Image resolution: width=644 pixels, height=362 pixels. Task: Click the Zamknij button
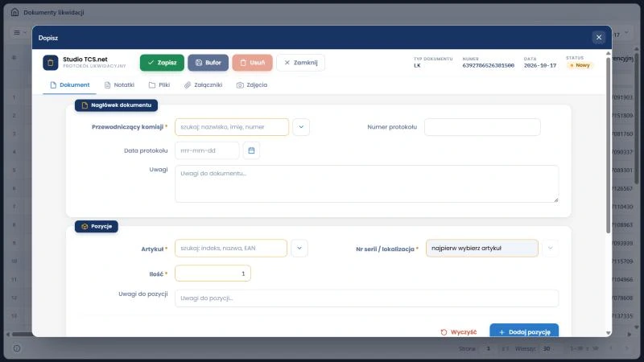pyautogui.click(x=300, y=63)
